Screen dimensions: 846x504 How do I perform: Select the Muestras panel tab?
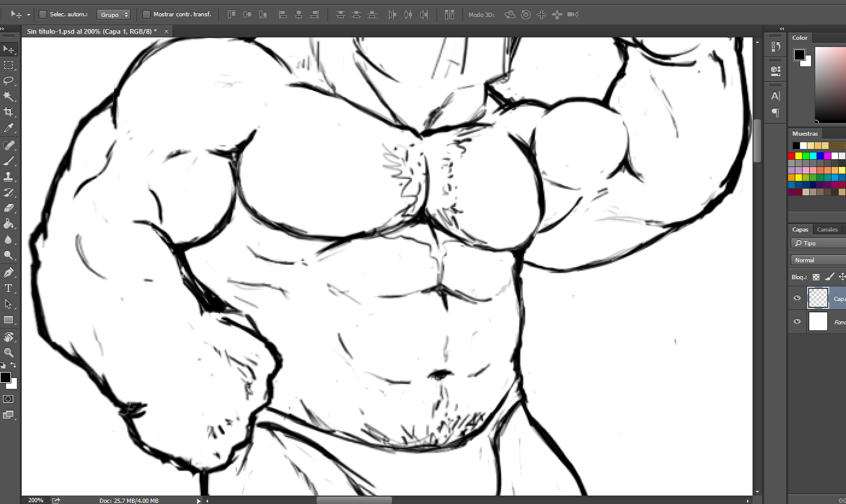[x=805, y=134]
